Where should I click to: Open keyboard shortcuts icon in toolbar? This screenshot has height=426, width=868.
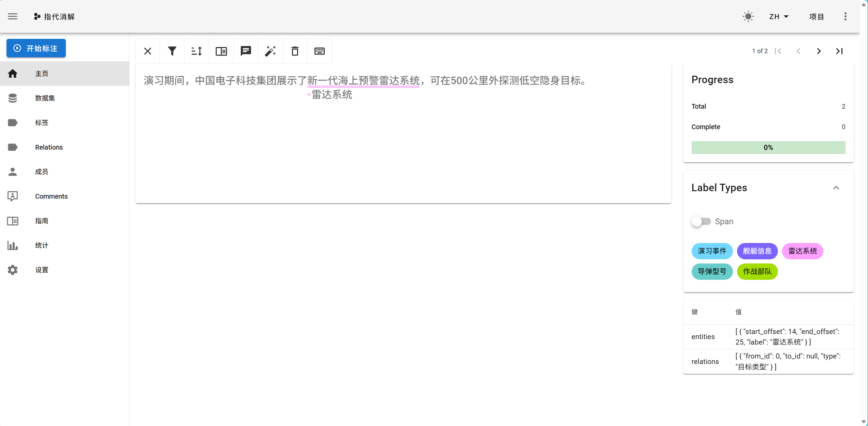tap(320, 51)
